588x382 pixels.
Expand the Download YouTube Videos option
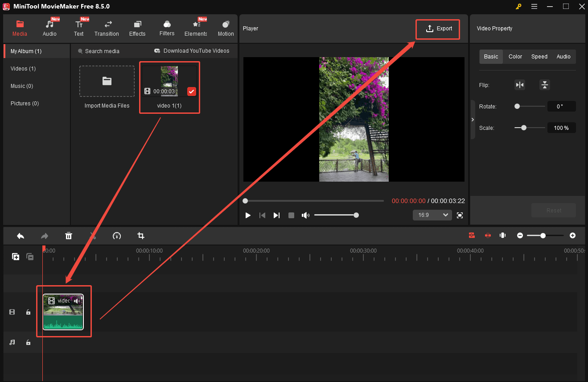click(192, 50)
